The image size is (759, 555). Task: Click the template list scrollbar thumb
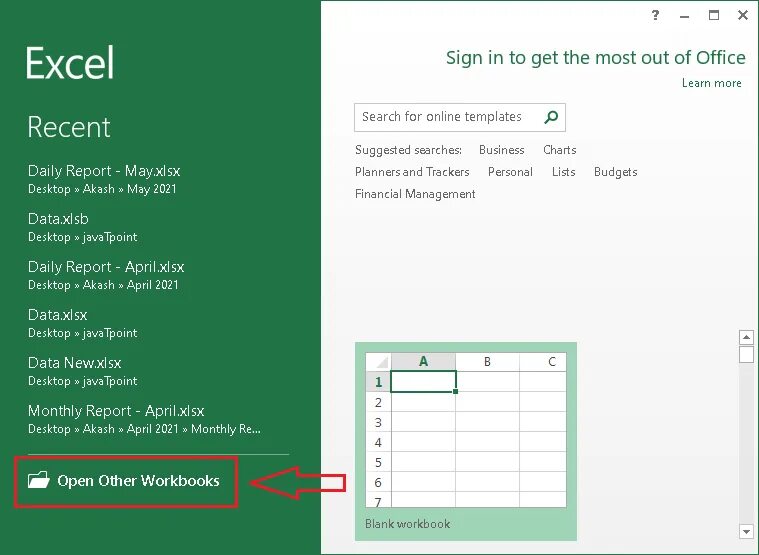coord(746,354)
